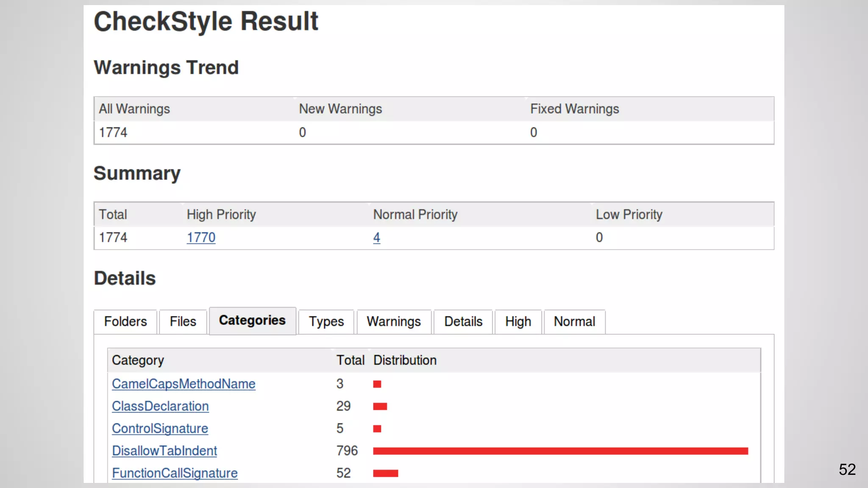Open CamelCapsMethodName category link
The image size is (868, 488).
coord(184,384)
